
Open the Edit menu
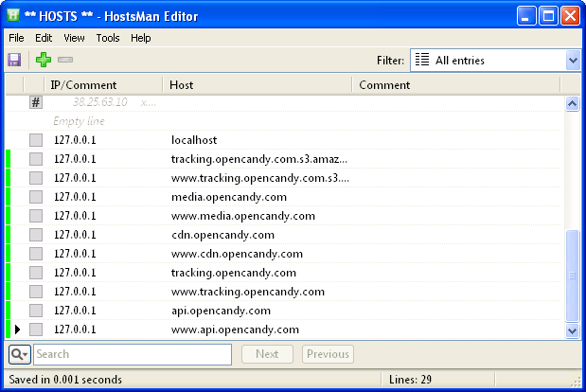click(x=44, y=38)
